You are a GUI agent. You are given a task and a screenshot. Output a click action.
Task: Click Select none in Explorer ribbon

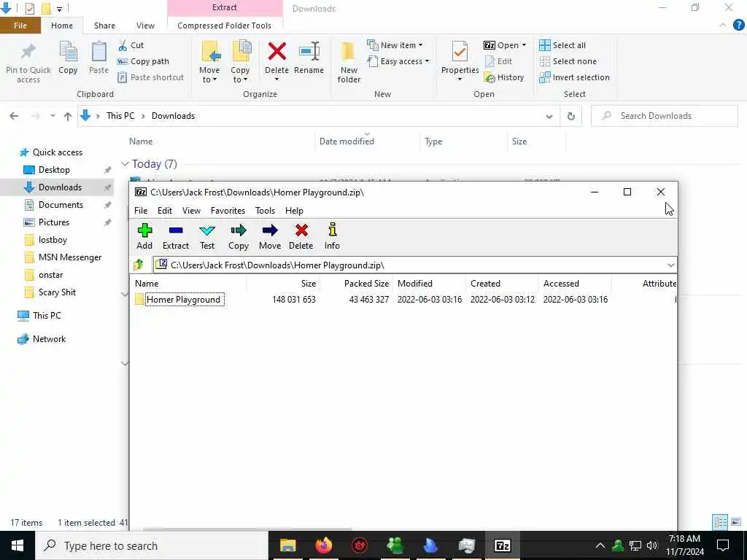(568, 61)
